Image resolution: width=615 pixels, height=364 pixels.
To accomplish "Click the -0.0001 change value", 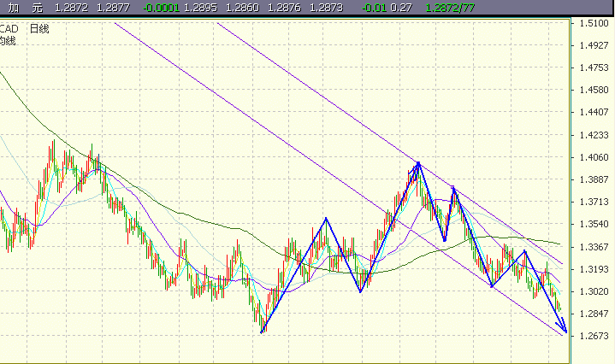I will [x=161, y=8].
